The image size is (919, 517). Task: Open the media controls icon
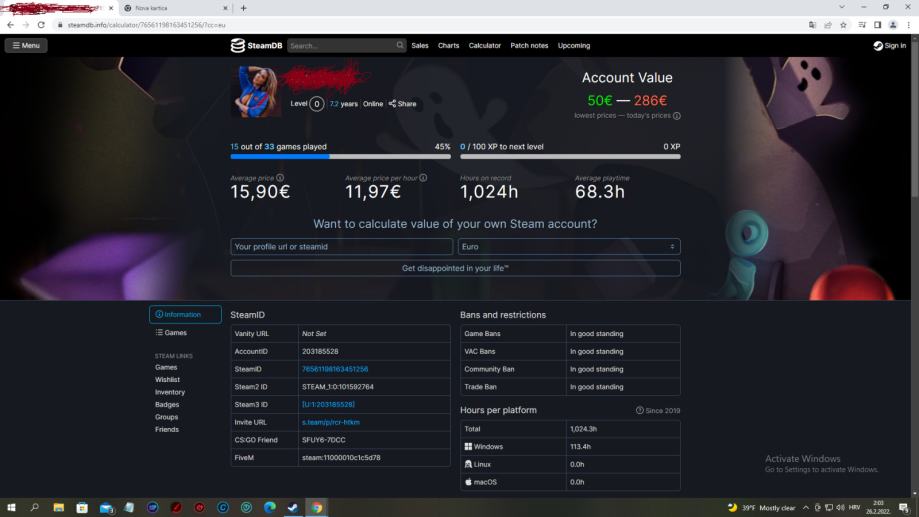[x=862, y=25]
